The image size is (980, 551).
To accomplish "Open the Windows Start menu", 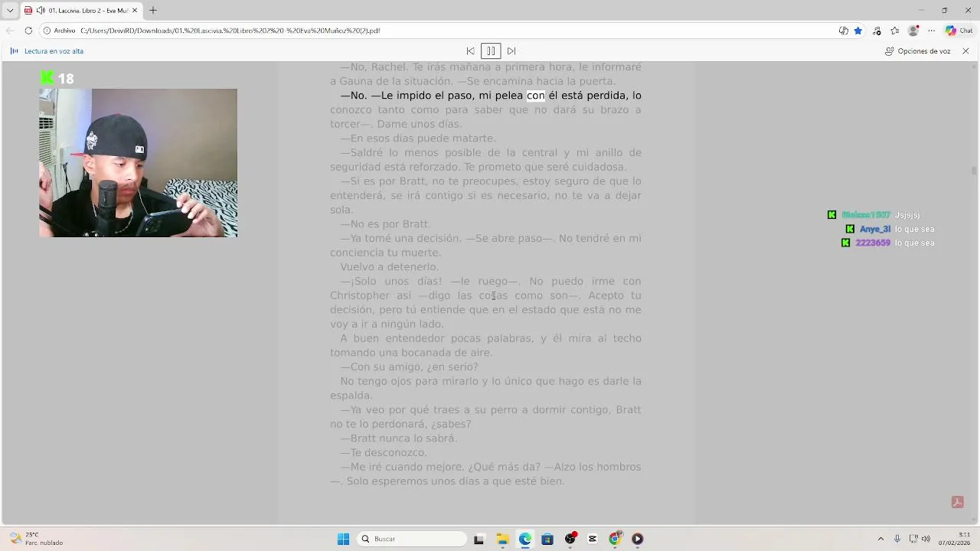I will pos(343,539).
